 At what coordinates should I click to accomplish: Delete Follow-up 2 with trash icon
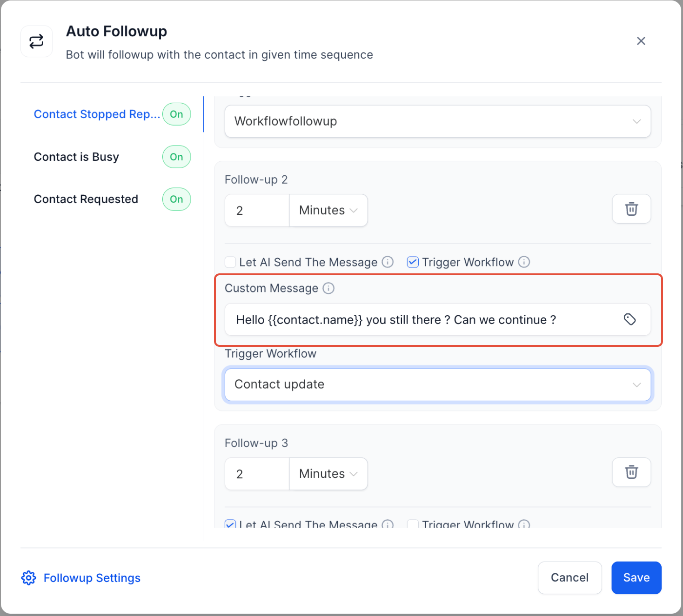(631, 209)
